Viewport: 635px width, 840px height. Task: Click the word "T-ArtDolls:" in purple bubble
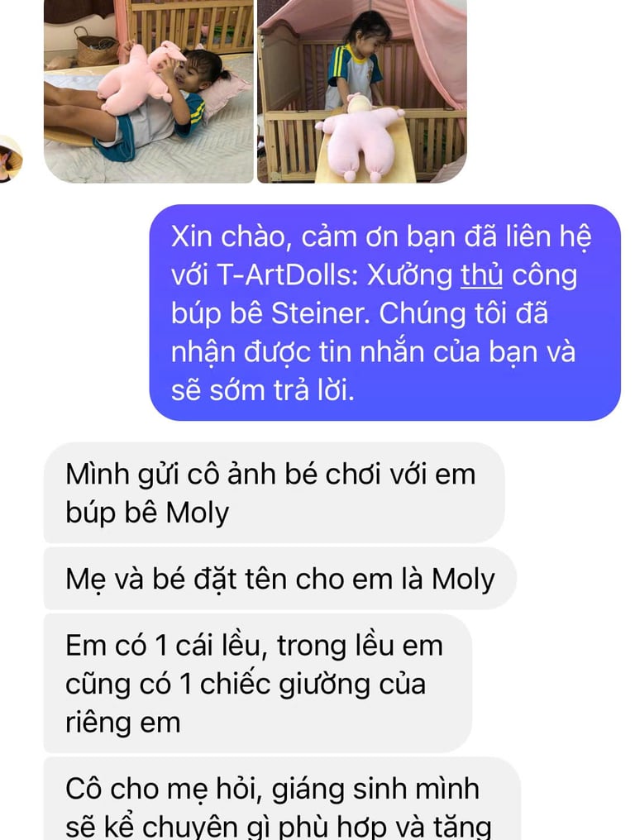coord(288,276)
